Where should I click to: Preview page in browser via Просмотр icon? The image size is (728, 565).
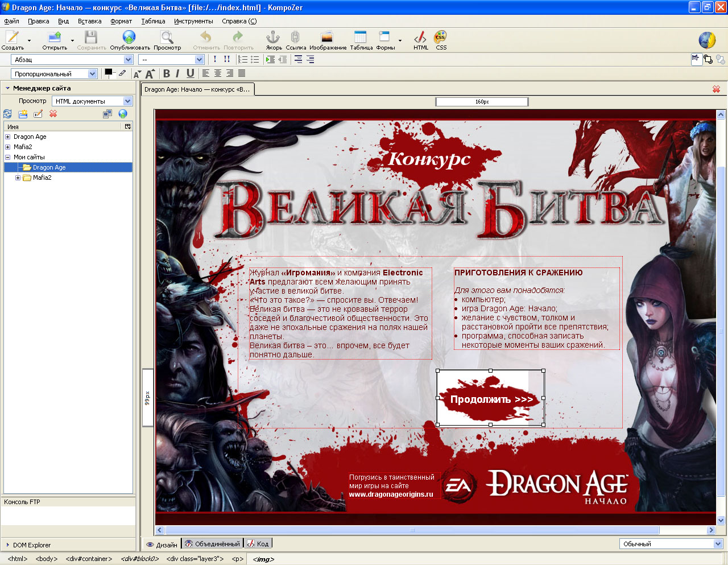(x=167, y=39)
